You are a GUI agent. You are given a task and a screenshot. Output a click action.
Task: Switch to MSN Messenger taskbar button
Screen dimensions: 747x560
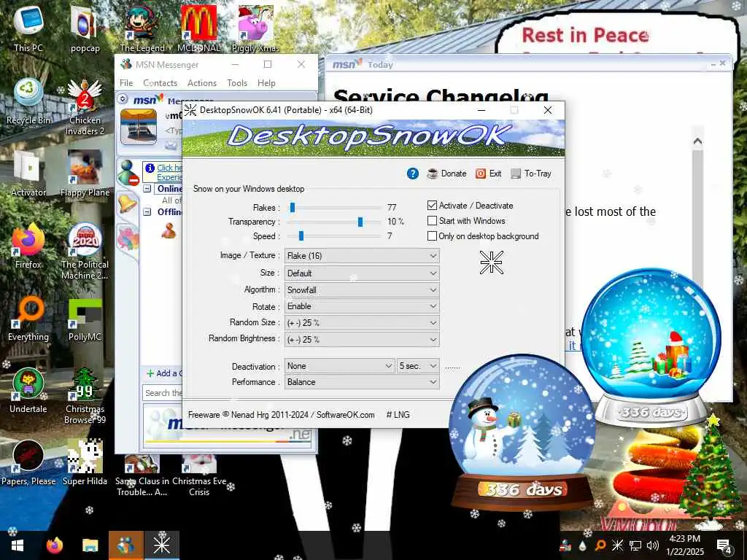tap(125, 545)
